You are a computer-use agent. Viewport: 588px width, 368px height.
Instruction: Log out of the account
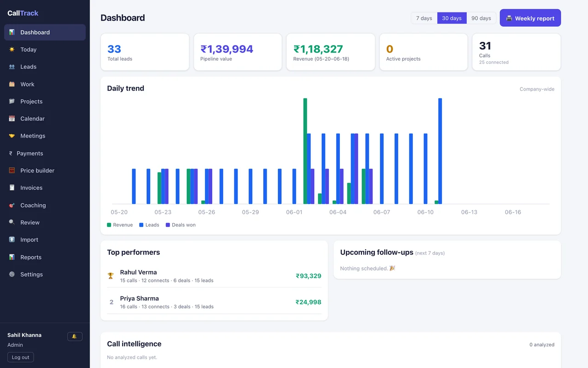21,357
